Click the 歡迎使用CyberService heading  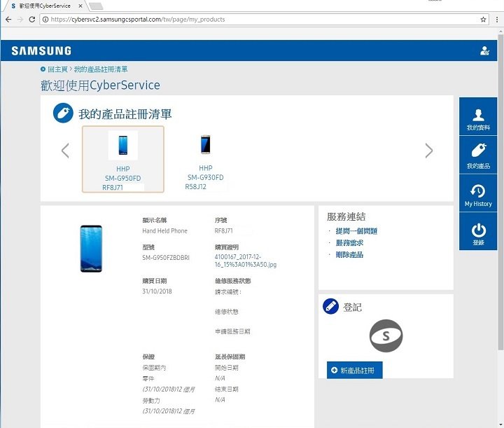[100, 85]
